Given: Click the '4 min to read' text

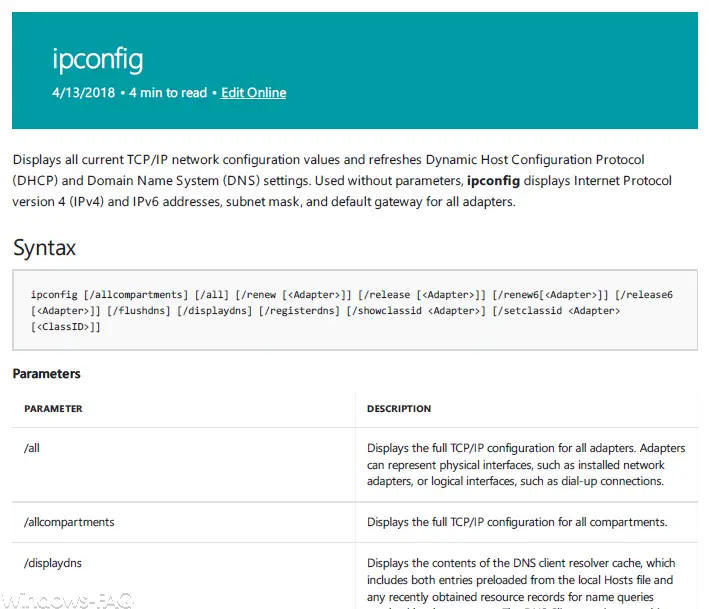Looking at the screenshot, I should [x=168, y=93].
